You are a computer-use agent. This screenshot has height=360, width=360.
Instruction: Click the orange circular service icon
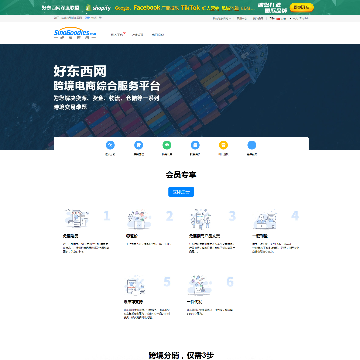click(x=223, y=145)
